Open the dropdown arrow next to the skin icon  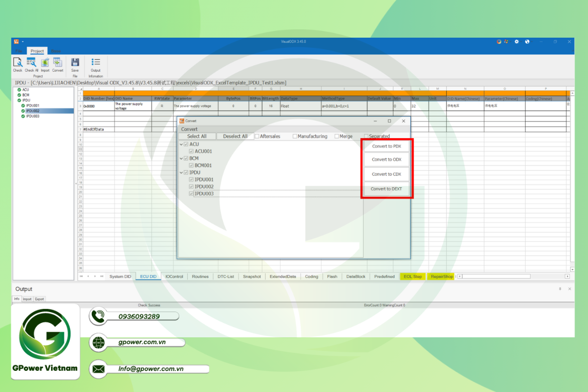(510, 42)
